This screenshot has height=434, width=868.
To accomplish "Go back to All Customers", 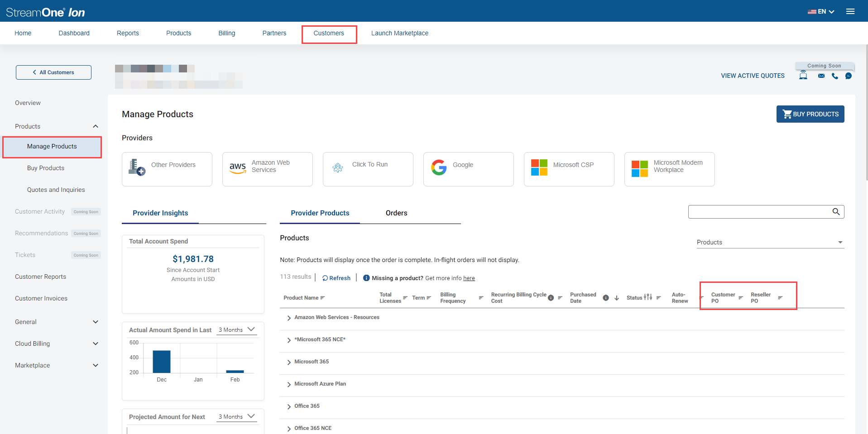I will click(x=53, y=72).
